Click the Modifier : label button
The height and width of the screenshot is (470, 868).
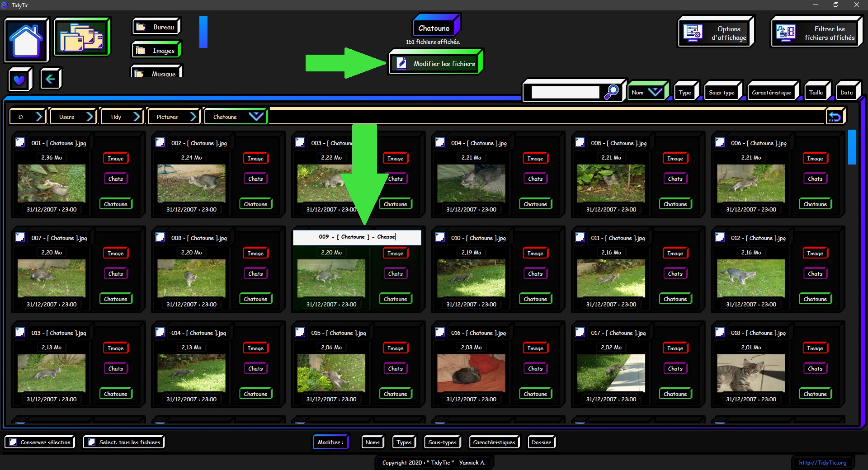pos(331,442)
